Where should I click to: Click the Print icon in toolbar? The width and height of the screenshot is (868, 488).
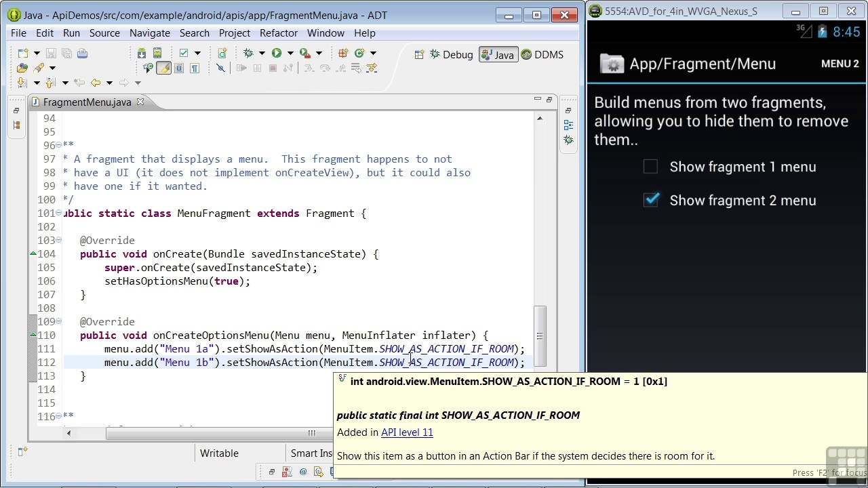coord(82,53)
